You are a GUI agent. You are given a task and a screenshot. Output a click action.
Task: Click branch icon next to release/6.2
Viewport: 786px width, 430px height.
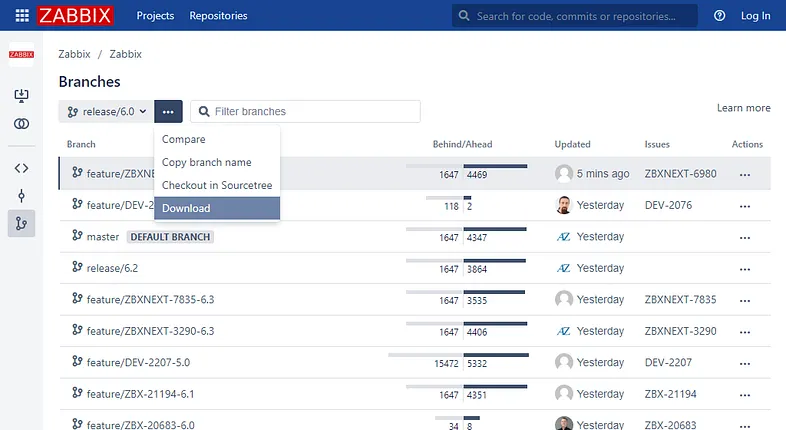click(77, 267)
